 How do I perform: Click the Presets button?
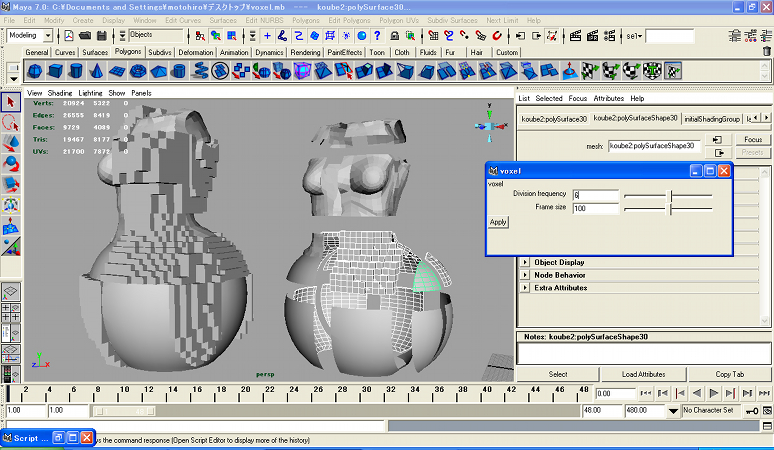pos(753,152)
